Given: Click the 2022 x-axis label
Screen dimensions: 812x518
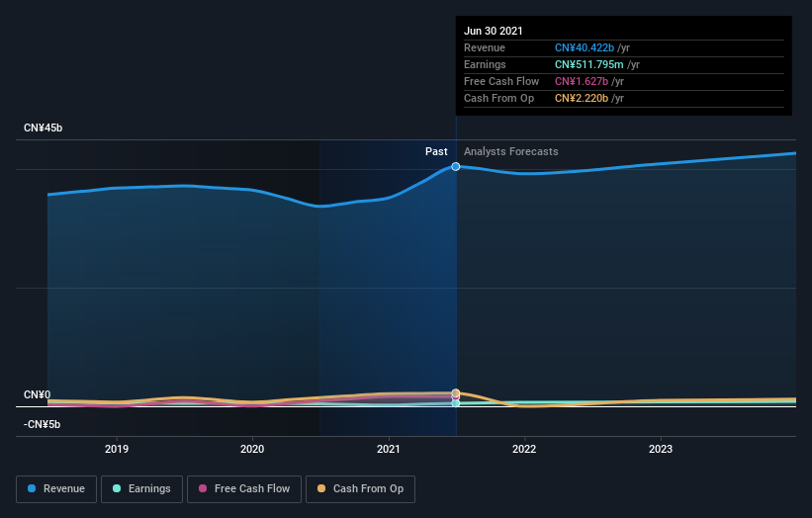Looking at the screenshot, I should pos(524,449).
